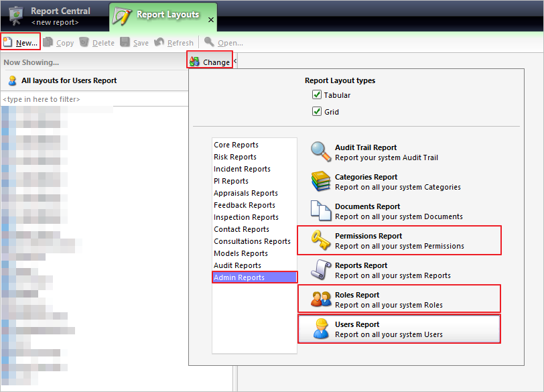Choose Audit Reports category
The height and width of the screenshot is (392, 544).
(237, 265)
